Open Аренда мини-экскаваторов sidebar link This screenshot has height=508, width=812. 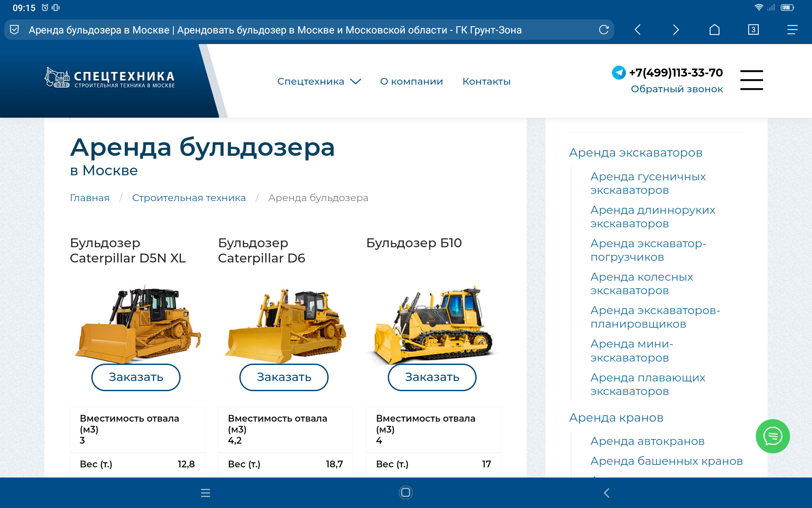click(631, 351)
